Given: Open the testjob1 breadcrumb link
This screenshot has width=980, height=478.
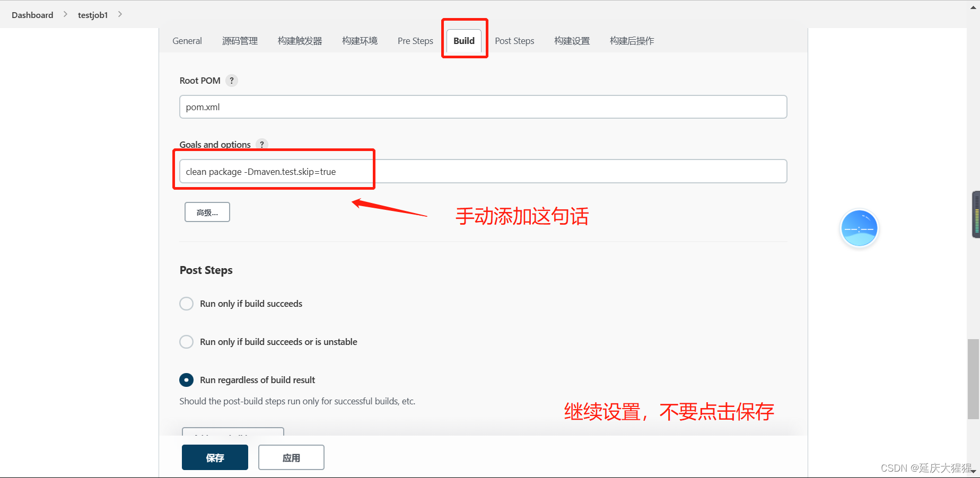Looking at the screenshot, I should 93,15.
